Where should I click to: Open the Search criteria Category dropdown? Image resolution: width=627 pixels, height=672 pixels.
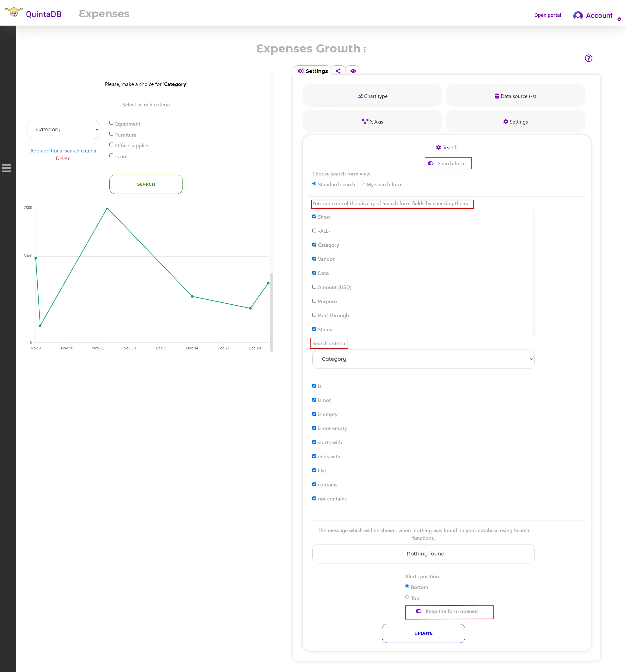point(423,359)
